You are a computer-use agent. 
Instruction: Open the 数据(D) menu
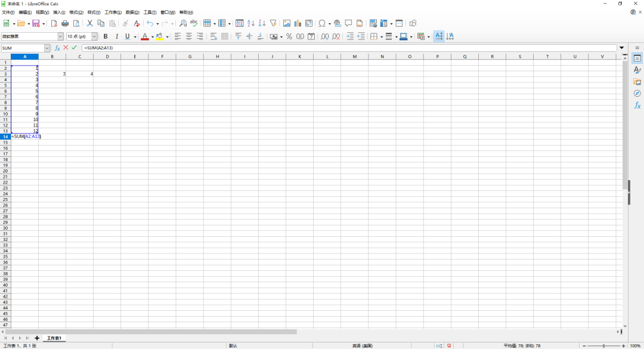tap(132, 12)
